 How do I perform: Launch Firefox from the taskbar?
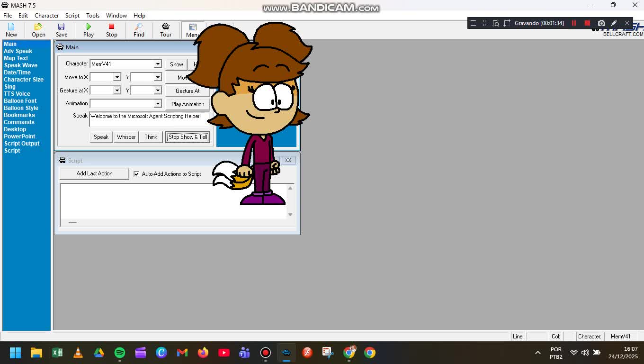pyautogui.click(x=203, y=353)
